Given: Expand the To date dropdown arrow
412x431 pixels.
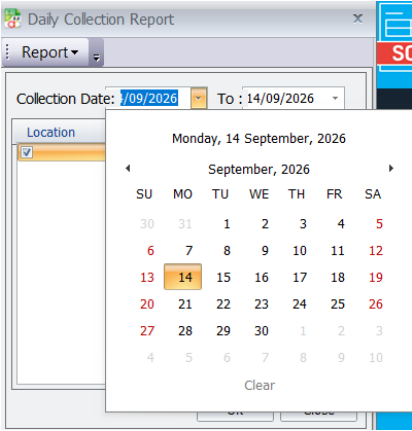Looking at the screenshot, I should click(x=335, y=98).
